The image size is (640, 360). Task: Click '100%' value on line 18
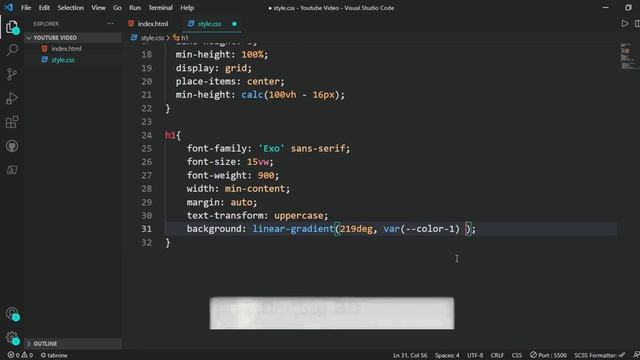click(252, 55)
